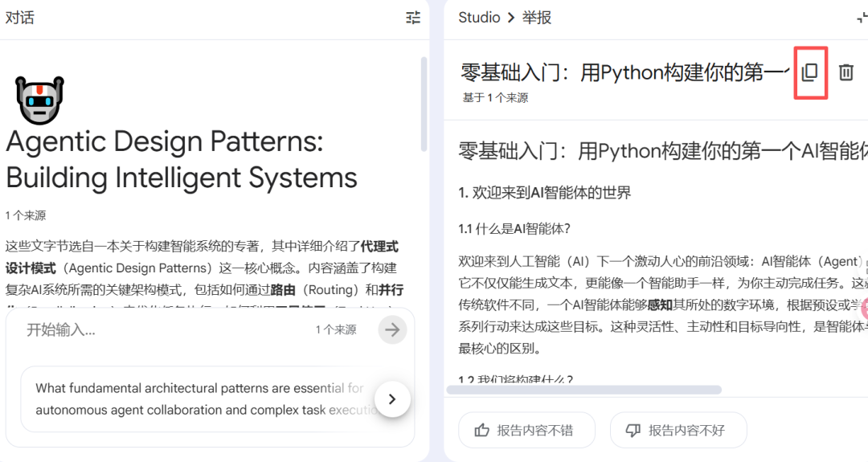Screen dimensions: 868x462
Task: Click 基于 1 个来源 under report title
Action: (495, 97)
